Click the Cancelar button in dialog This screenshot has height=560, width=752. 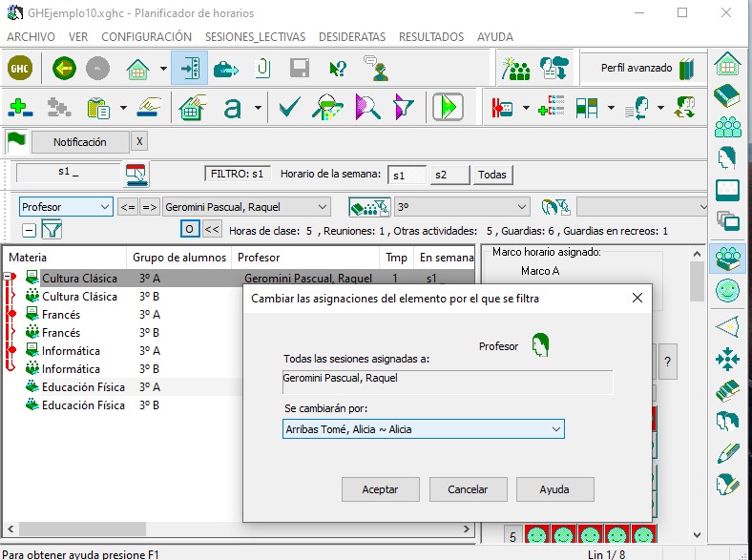[467, 489]
